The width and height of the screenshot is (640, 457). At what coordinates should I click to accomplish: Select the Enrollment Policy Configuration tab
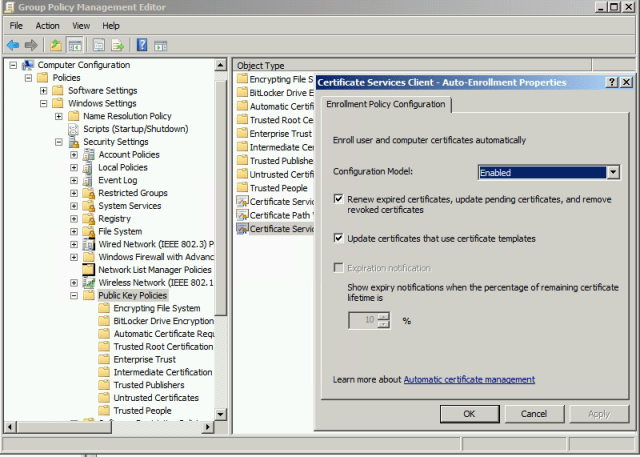(386, 104)
